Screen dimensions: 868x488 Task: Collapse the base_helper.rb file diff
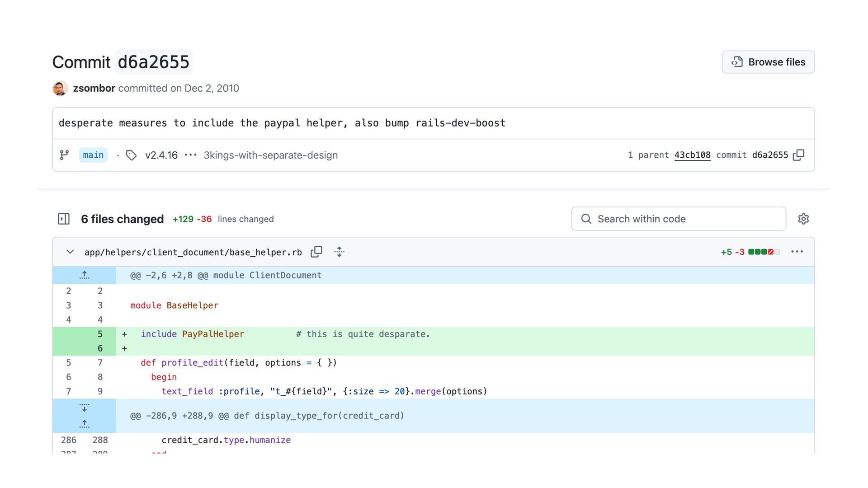(70, 252)
